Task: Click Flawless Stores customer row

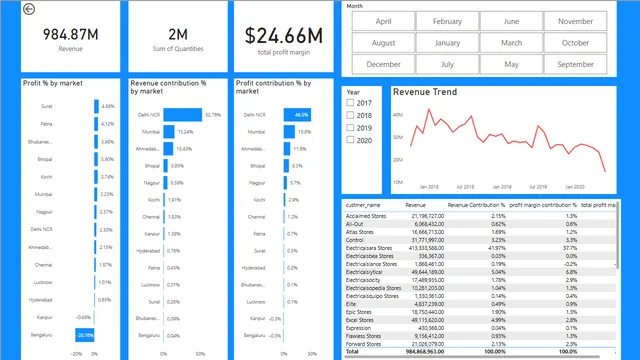Action: click(x=480, y=336)
